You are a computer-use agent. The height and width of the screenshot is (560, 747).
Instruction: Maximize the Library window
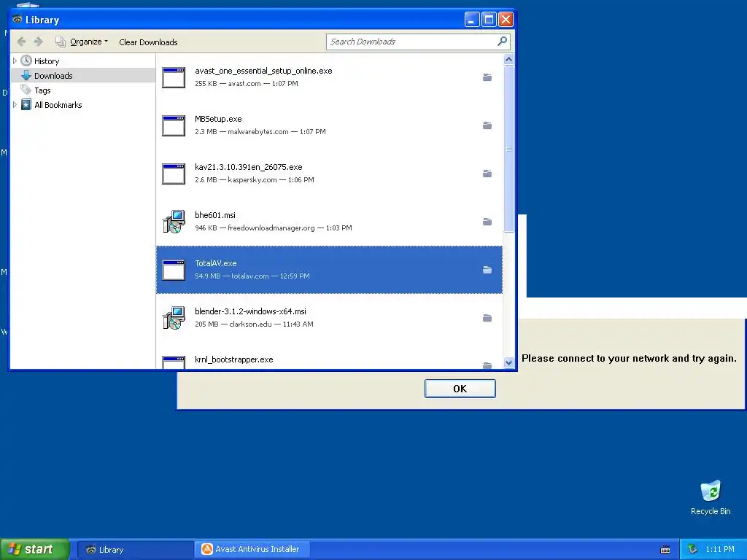click(489, 20)
